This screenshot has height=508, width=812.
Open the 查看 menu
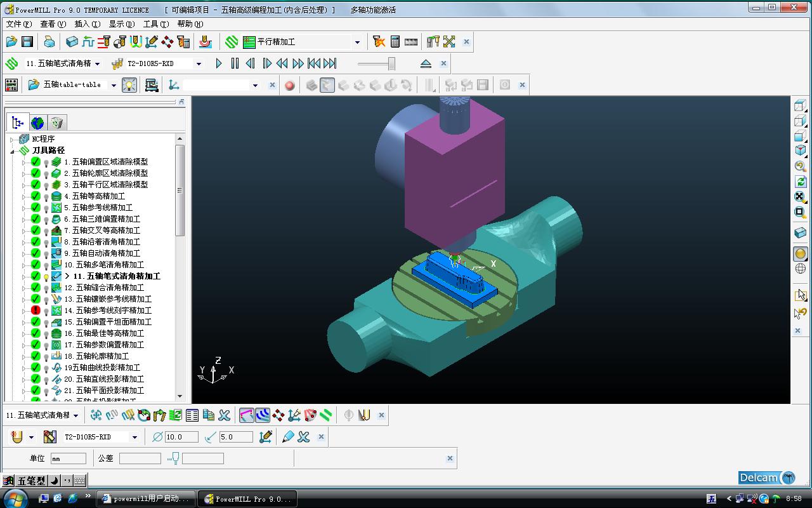coord(53,24)
